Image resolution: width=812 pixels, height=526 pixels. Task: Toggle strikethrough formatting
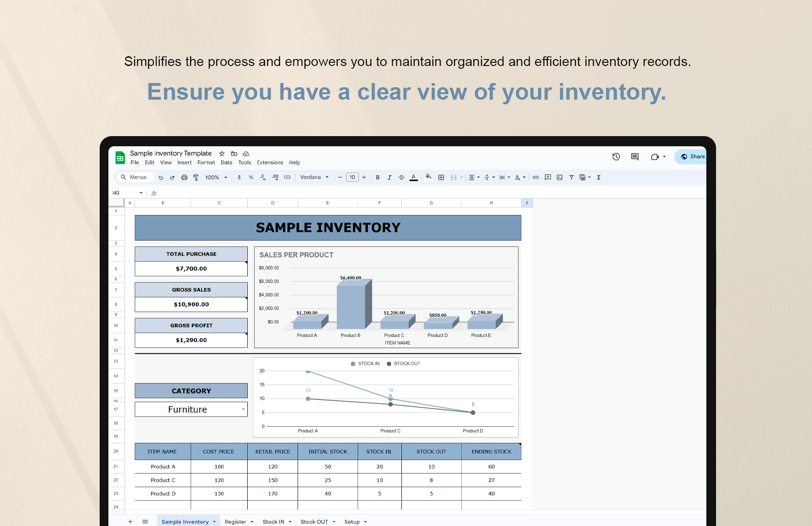(x=401, y=177)
